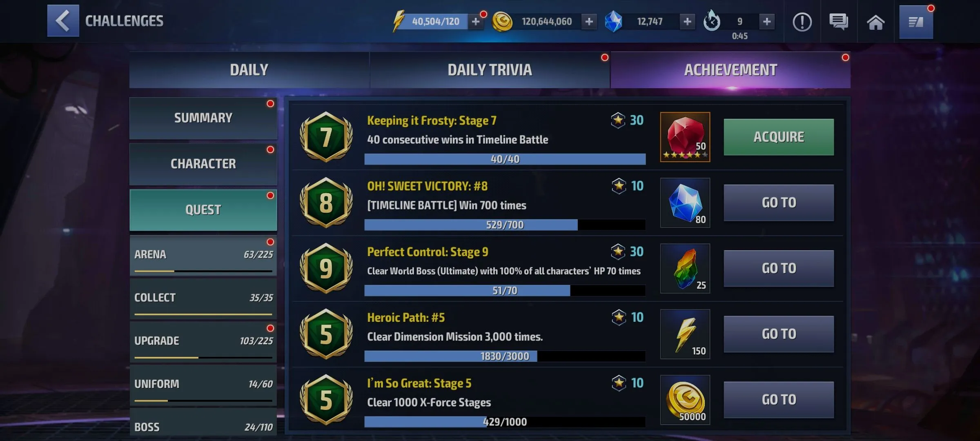This screenshot has width=980, height=441.
Task: Open the Arena 63/225 subcategory
Action: click(203, 256)
